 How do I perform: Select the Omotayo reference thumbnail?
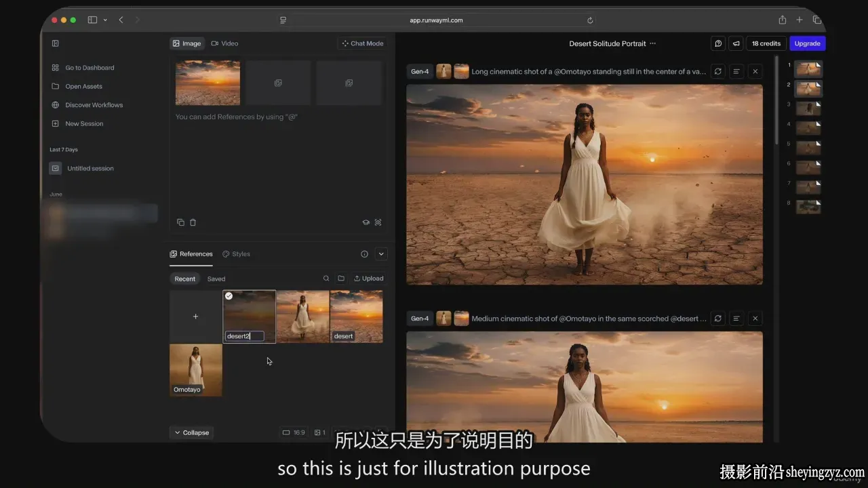click(x=195, y=370)
